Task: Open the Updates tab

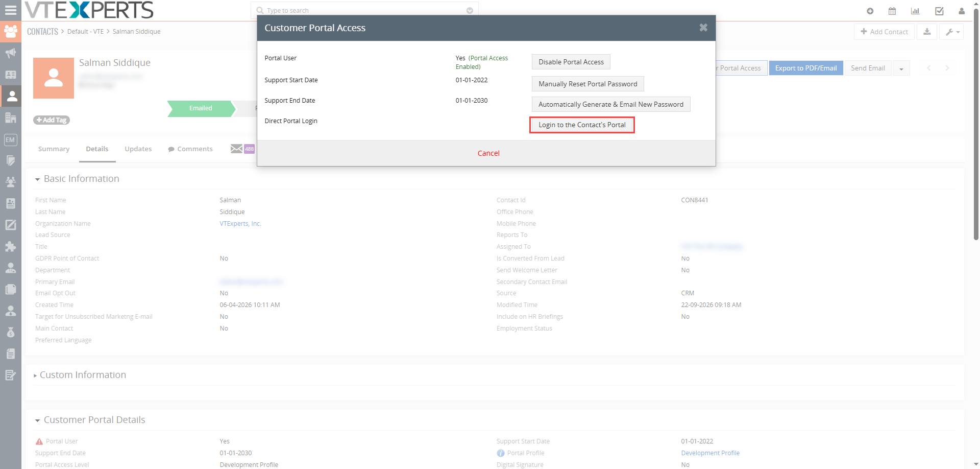Action: pos(138,149)
